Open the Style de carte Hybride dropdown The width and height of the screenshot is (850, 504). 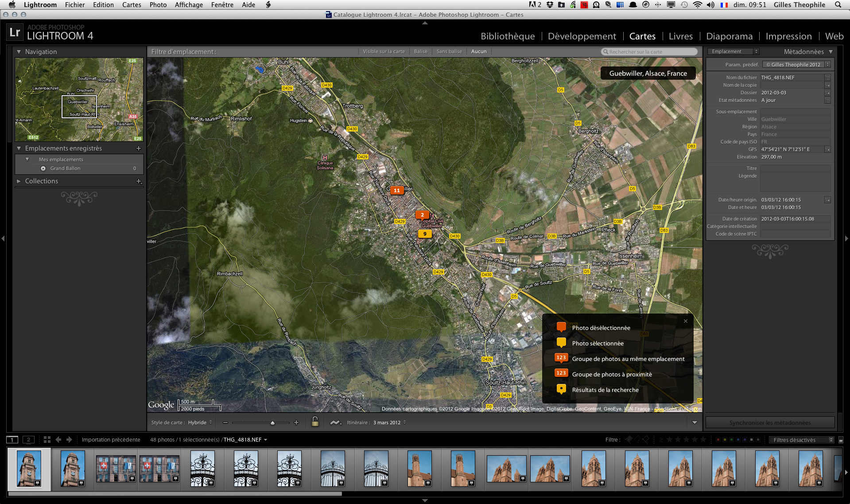click(200, 423)
